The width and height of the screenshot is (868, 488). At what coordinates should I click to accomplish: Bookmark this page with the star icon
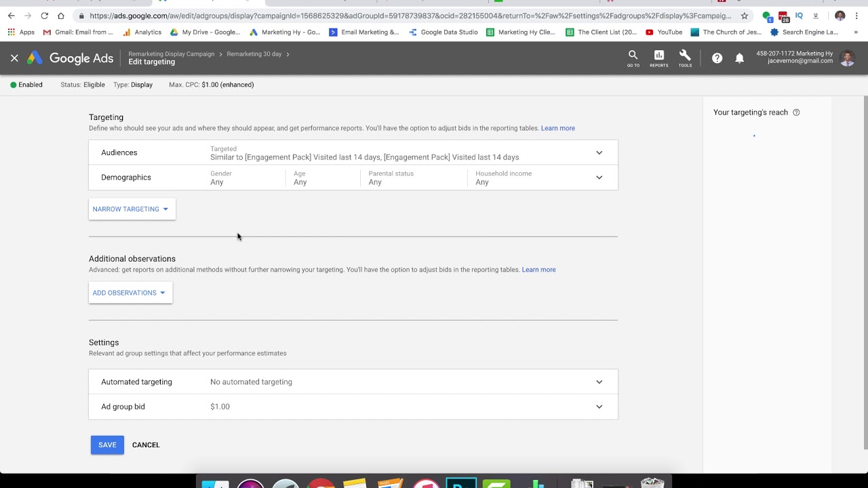(x=745, y=16)
